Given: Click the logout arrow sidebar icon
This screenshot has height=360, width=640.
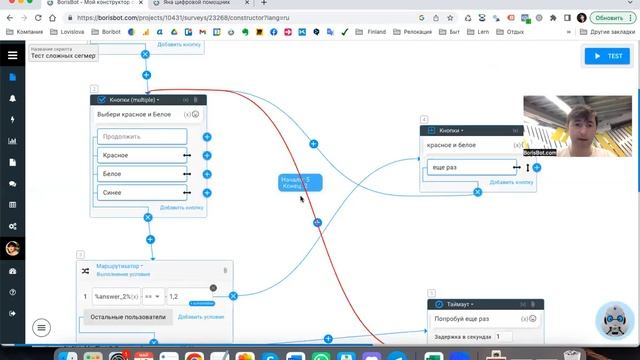Looking at the screenshot, I should (13, 313).
